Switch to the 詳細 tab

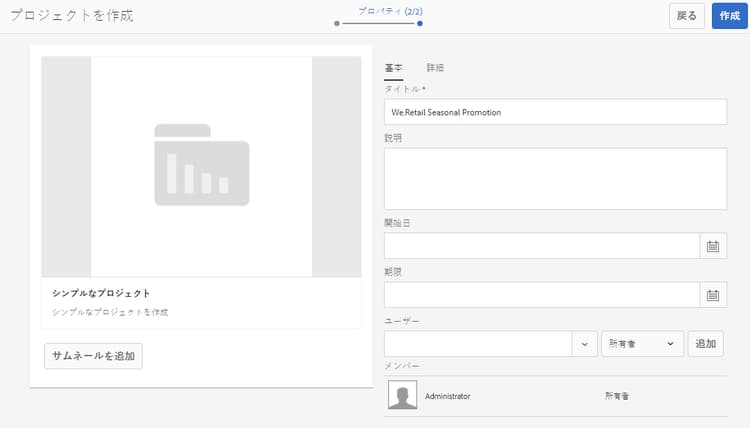[435, 68]
